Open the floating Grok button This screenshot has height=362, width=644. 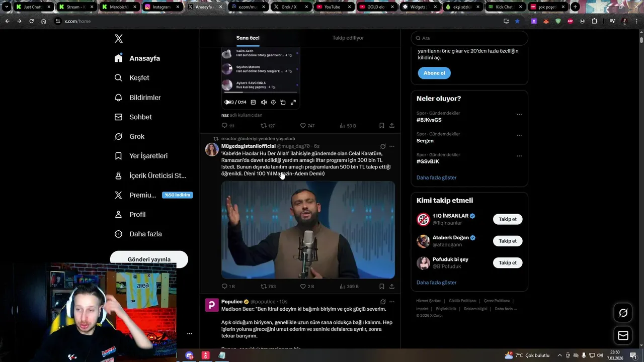[623, 313]
